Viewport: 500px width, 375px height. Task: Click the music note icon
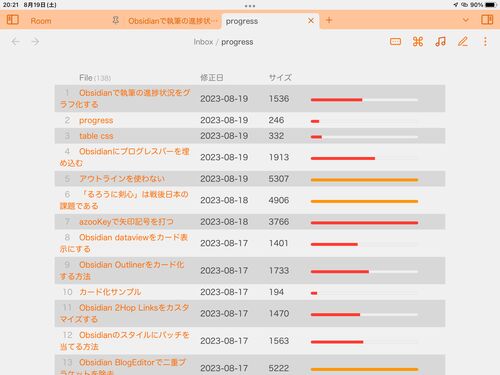coord(440,42)
